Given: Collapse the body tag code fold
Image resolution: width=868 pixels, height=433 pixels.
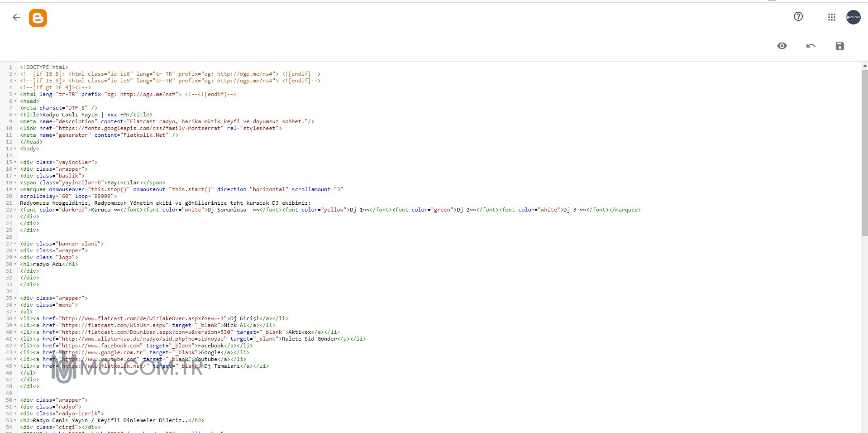Looking at the screenshot, I should coord(15,148).
